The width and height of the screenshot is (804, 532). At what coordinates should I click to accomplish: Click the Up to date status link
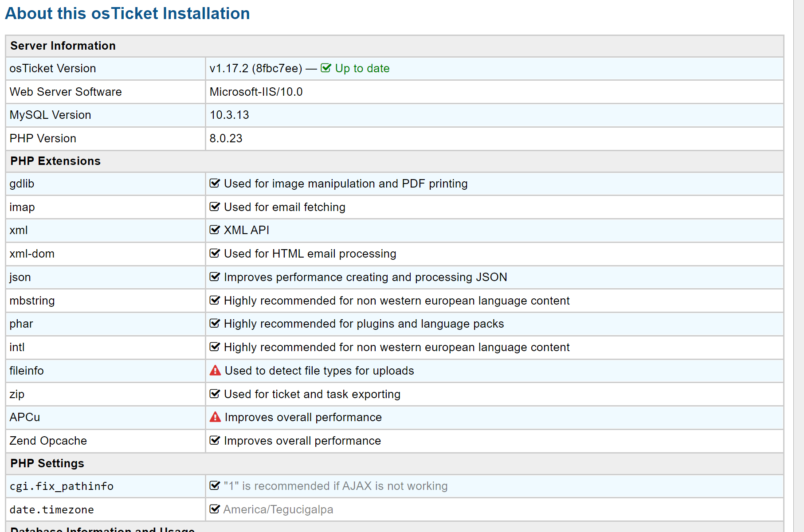362,68
